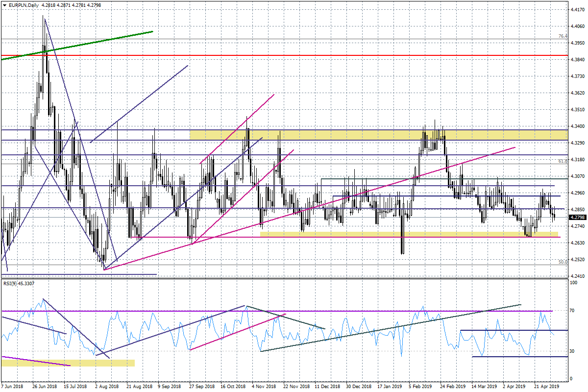Click the 4.4170 price on the axis
Image resolution: width=588 pixels, height=392 pixels.
pos(578,9)
